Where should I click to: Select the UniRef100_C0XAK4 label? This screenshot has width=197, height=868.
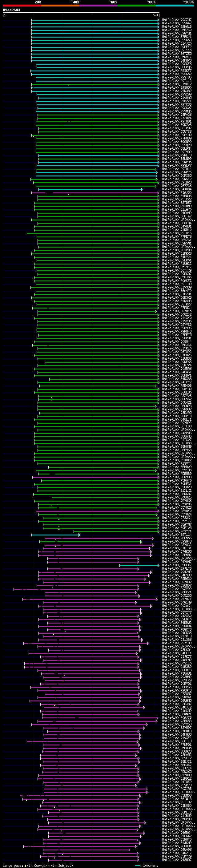[x=176, y=606]
